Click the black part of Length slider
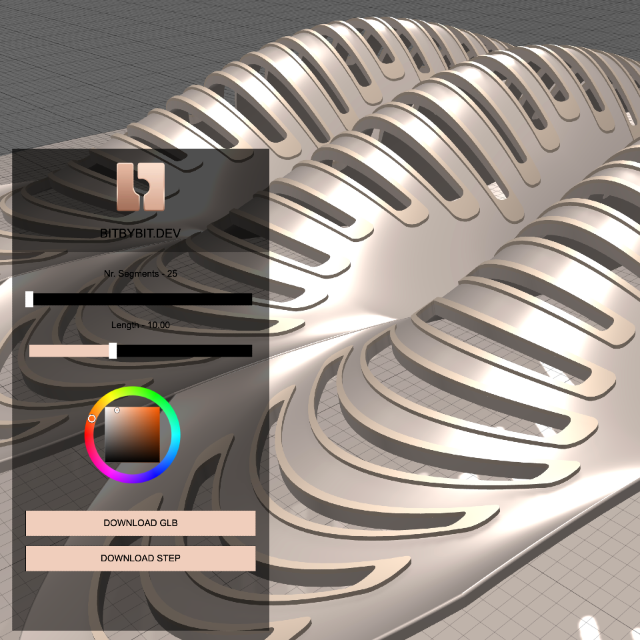 click(184, 351)
